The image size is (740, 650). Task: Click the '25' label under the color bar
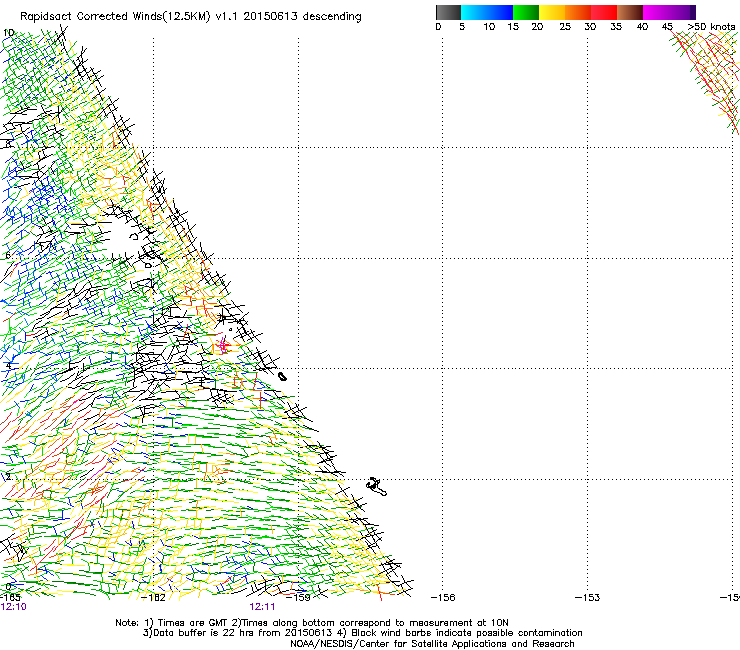pyautogui.click(x=565, y=26)
